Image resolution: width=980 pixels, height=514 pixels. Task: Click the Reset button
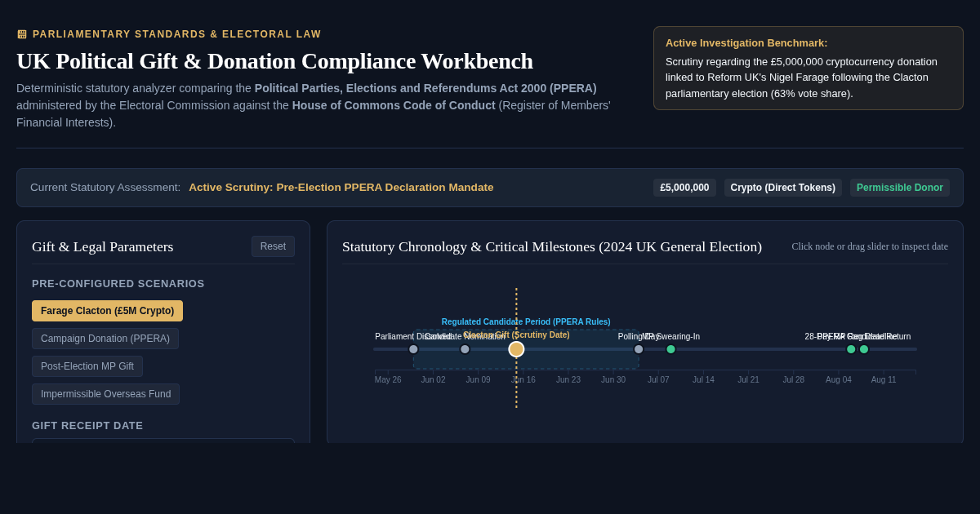pos(273,246)
